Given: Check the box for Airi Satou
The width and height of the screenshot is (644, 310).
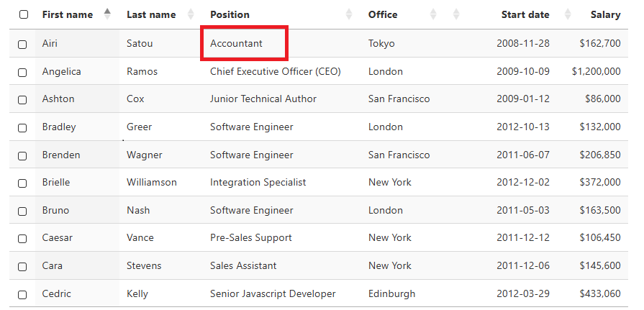Looking at the screenshot, I should (x=23, y=44).
